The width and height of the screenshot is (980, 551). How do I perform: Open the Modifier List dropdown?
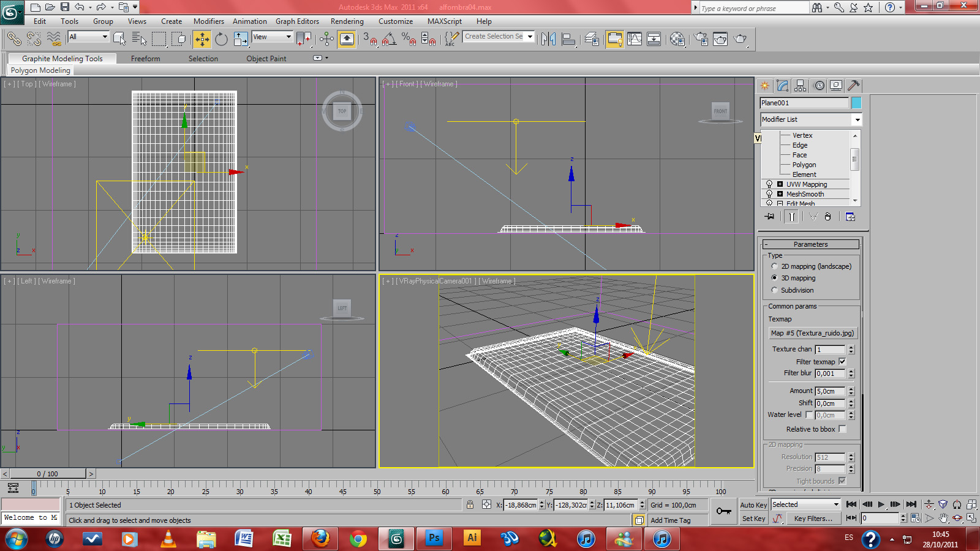[858, 119]
